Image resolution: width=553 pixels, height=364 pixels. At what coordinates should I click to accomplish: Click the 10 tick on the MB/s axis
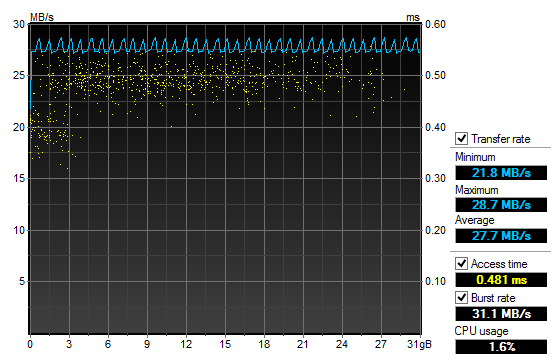coord(19,230)
